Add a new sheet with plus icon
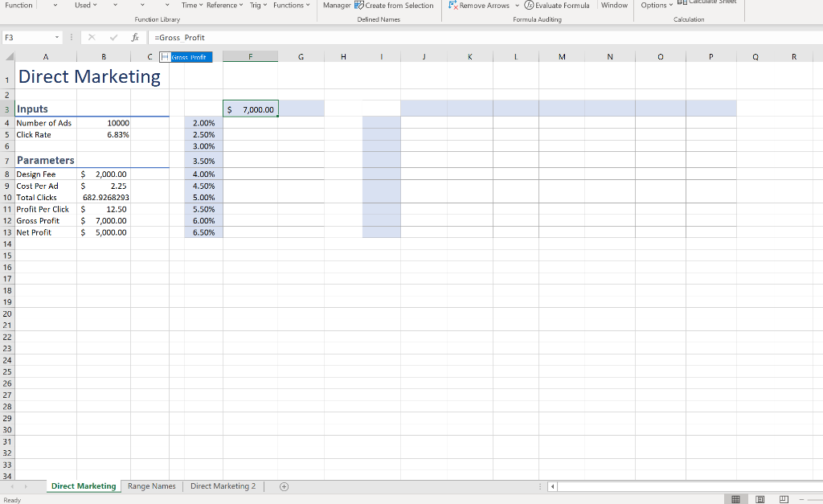This screenshot has height=504, width=823. point(284,486)
